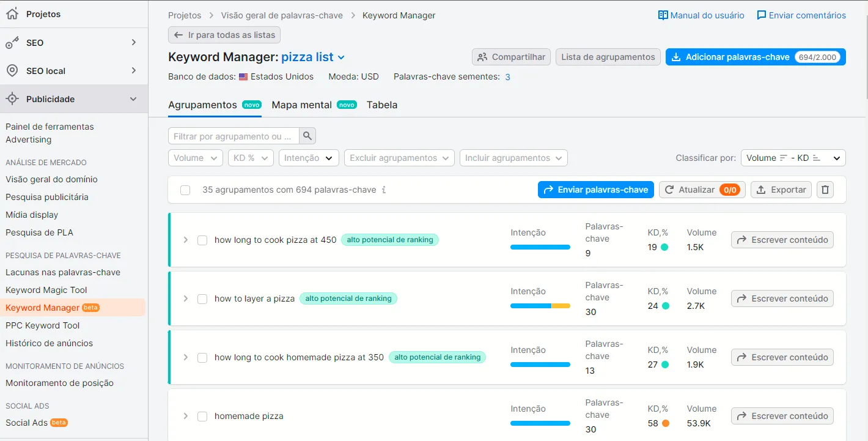Click the people icon on Compartilhar

[482, 57]
